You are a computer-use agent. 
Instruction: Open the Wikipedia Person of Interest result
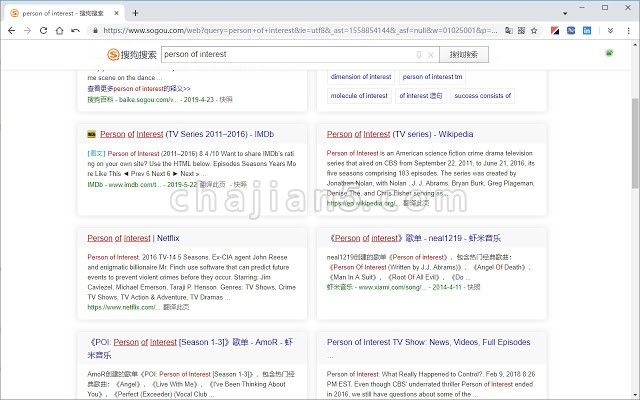coord(400,134)
